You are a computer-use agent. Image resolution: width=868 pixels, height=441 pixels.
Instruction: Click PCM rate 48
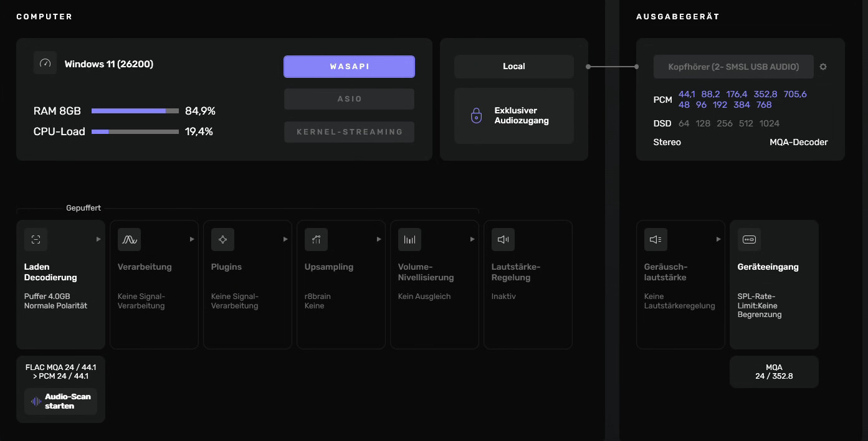684,105
